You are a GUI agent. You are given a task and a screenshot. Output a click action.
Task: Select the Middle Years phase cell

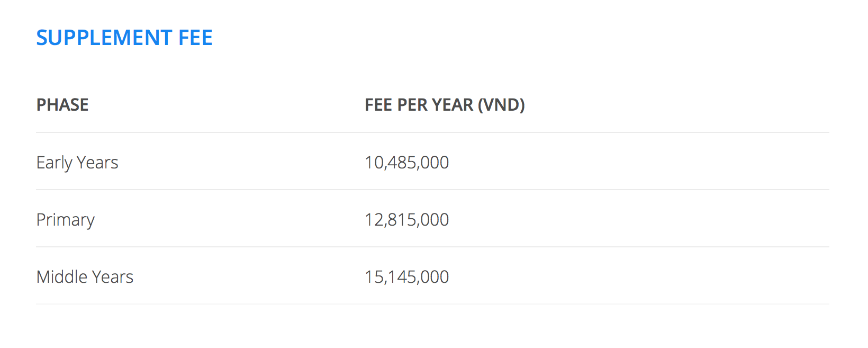click(85, 277)
